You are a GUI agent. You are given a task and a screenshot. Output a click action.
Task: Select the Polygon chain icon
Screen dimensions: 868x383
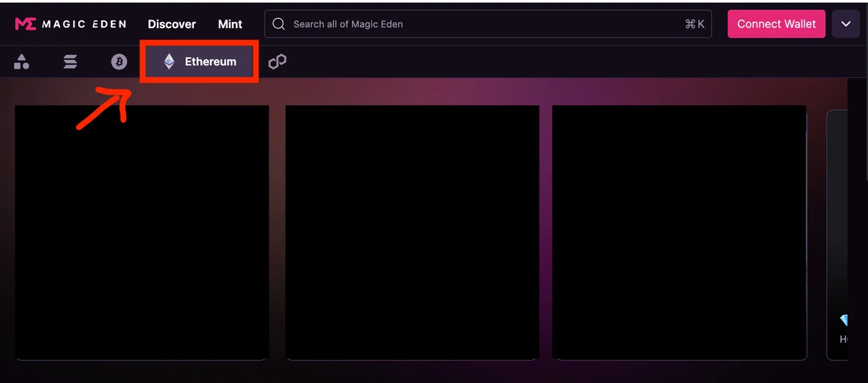pyautogui.click(x=278, y=62)
